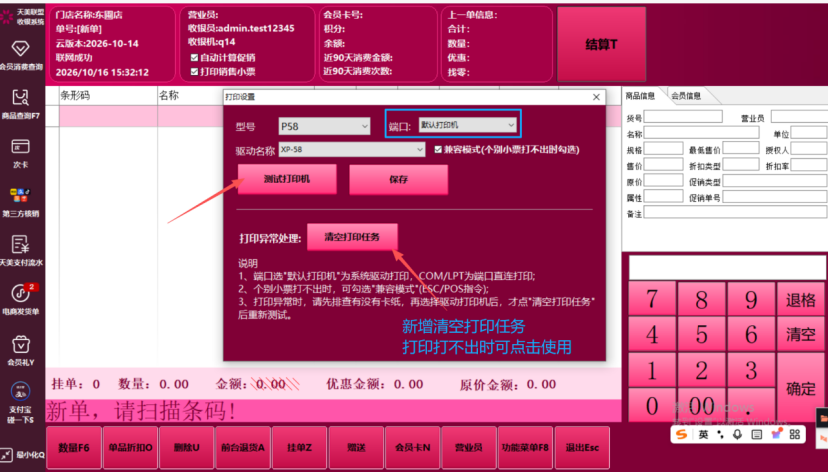Tap keypad digit 4
Screen dimensions: 828x472
(652, 334)
